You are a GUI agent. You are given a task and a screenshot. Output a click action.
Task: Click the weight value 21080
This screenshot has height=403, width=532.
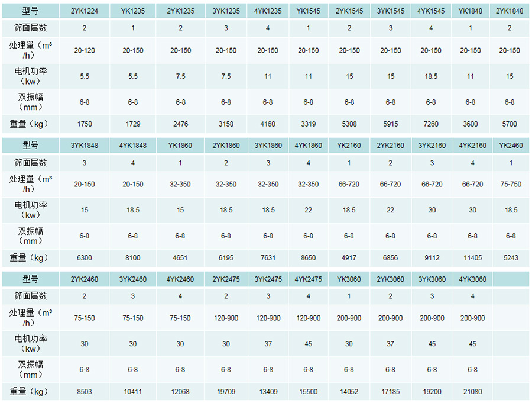472,392
